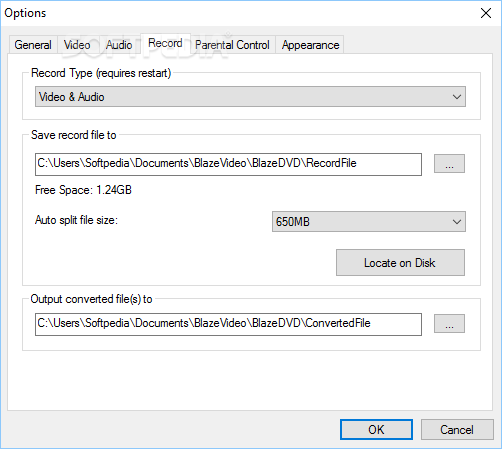This screenshot has width=502, height=449.
Task: Browse for the converted file output folder
Action: pos(449,323)
